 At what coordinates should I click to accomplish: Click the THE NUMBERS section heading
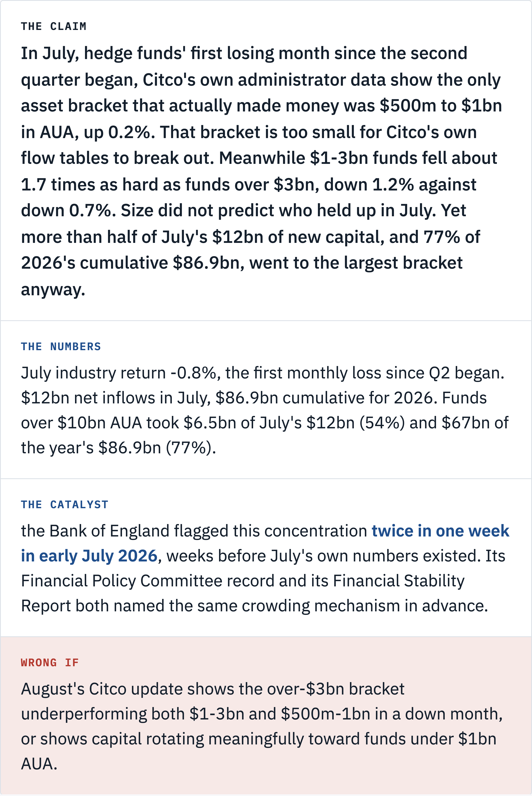point(61,347)
